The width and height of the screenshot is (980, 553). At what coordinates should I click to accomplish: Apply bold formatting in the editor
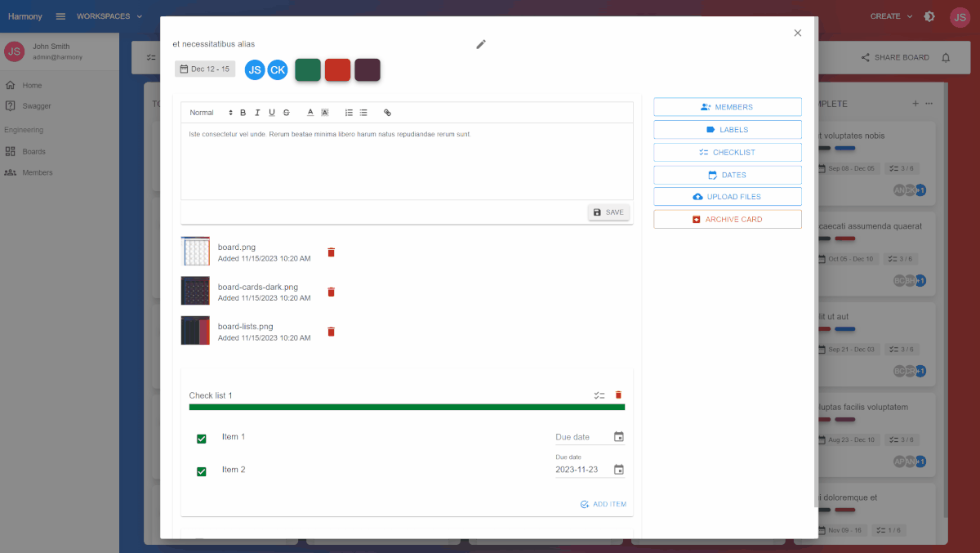(x=243, y=113)
